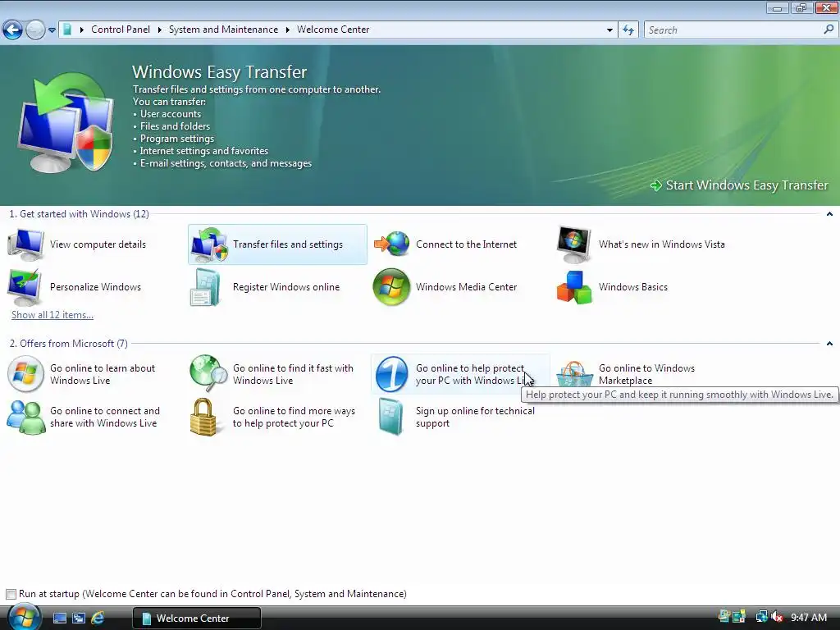Click Control Panel breadcrumb
Screen dimensions: 840x630
[x=121, y=30]
